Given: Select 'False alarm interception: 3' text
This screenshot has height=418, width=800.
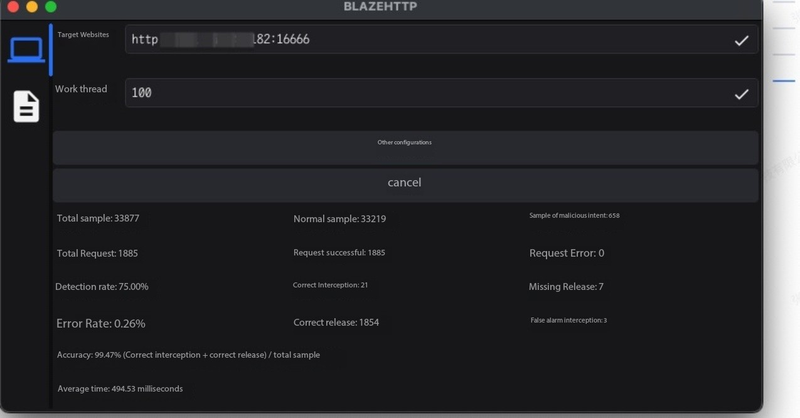Looking at the screenshot, I should click(568, 321).
